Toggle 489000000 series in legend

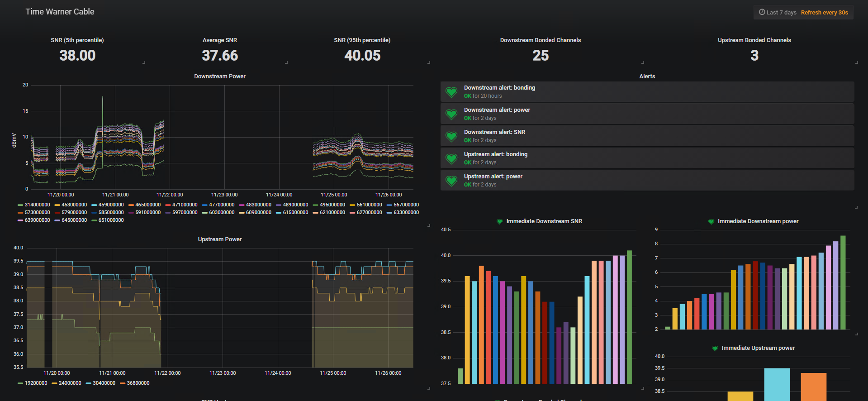295,205
